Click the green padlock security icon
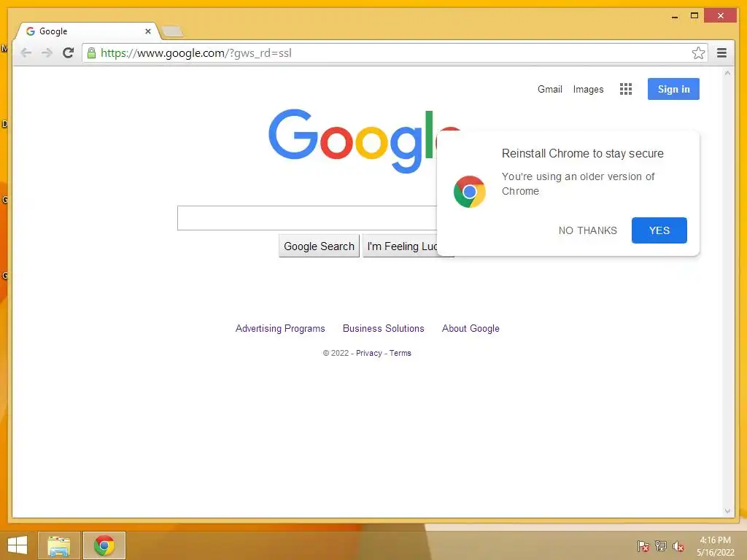Screen dimensions: 747x560 point(91,52)
